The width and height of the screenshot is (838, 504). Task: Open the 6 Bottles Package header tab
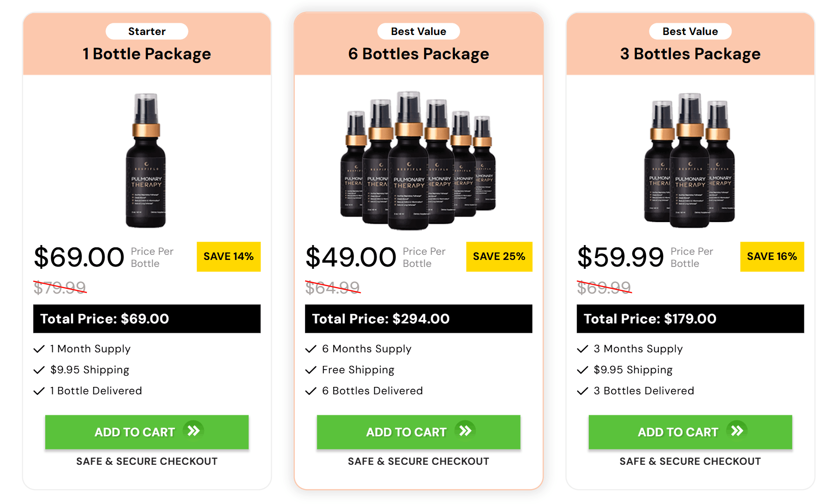[x=419, y=54]
